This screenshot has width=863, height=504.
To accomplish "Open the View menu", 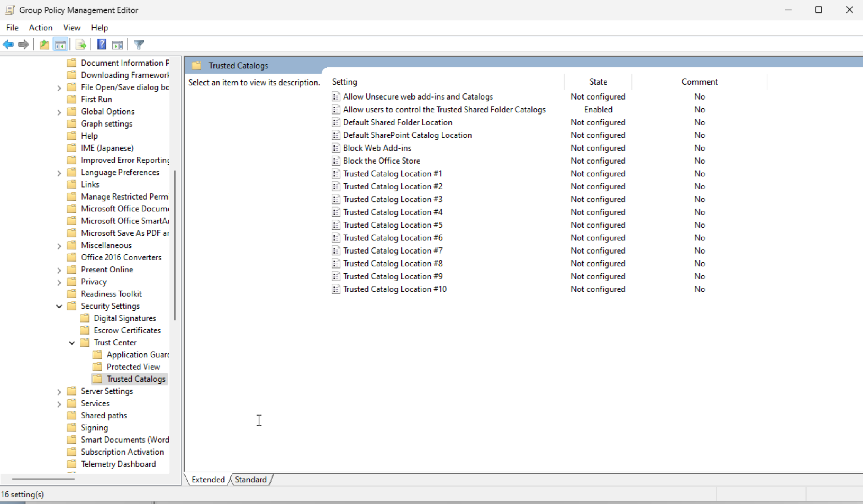I will [x=72, y=28].
